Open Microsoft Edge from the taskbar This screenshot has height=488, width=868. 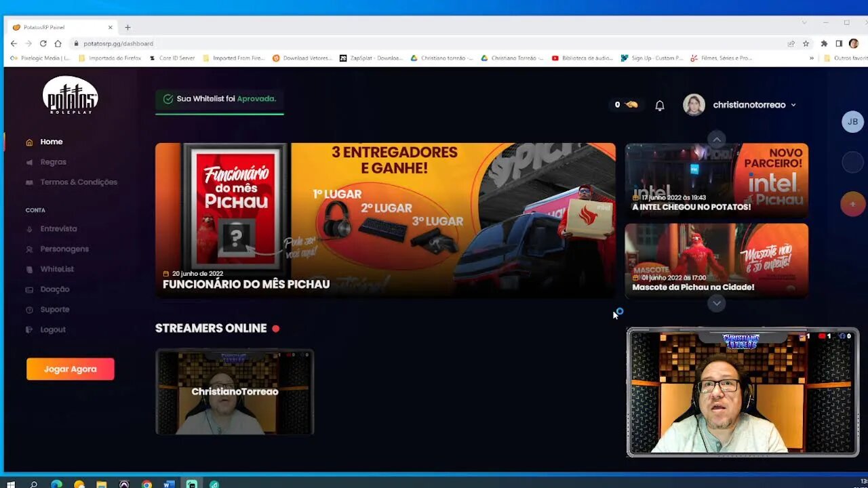click(x=56, y=484)
